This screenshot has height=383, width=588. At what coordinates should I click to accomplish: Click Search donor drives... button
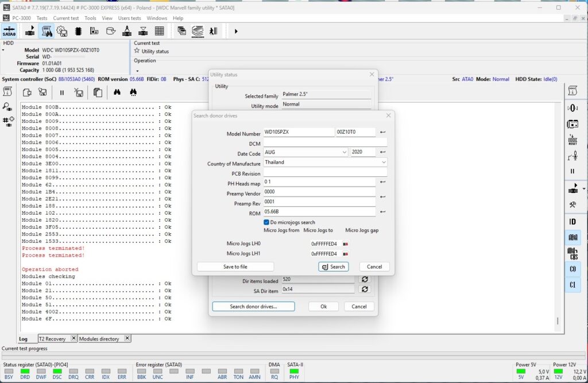click(x=253, y=307)
